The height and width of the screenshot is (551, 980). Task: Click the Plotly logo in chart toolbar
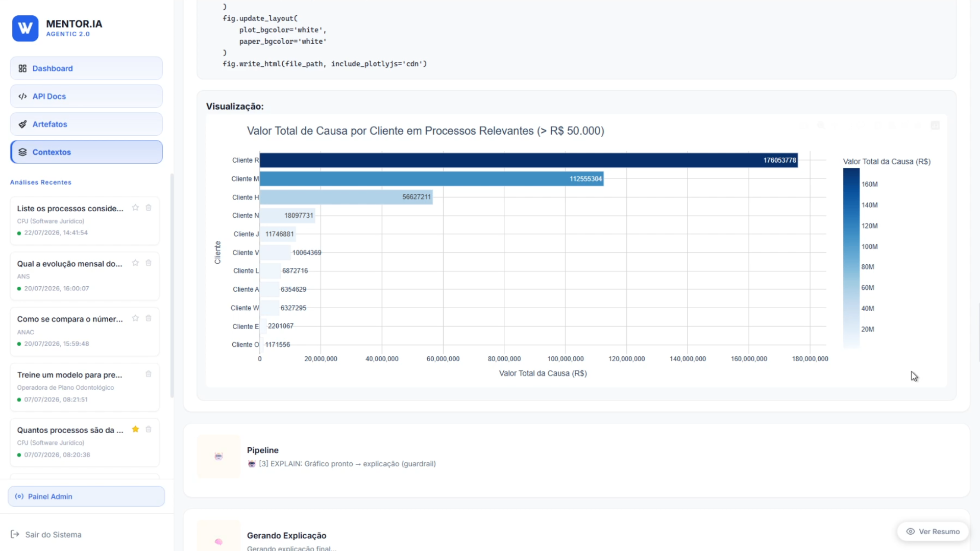[935, 125]
